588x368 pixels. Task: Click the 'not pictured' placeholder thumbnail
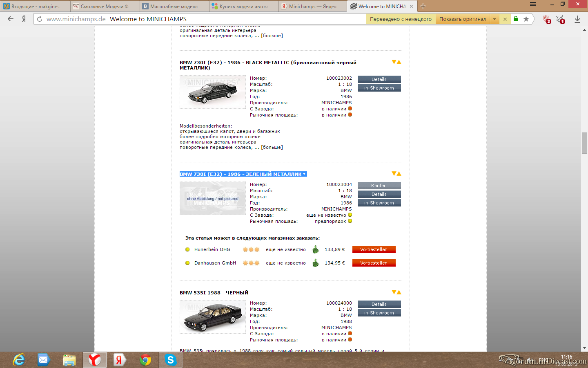[212, 198]
